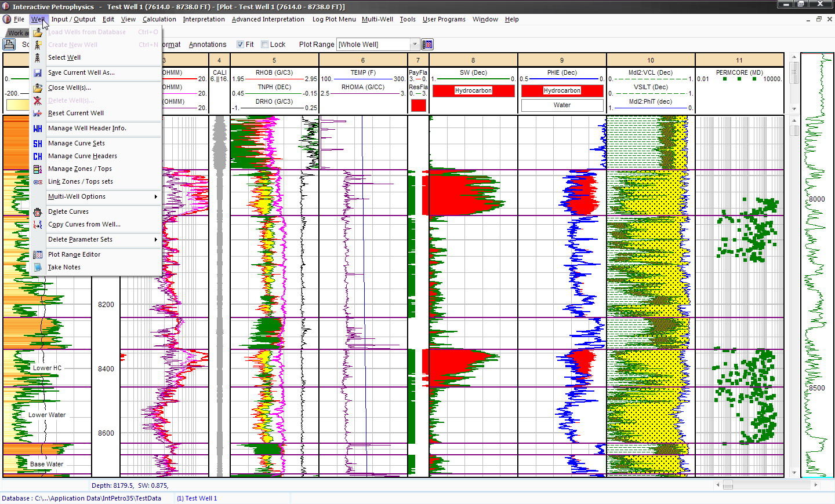Image resolution: width=835 pixels, height=504 pixels.
Task: Click the Water shading swatch in PHIE track
Action: pos(562,105)
